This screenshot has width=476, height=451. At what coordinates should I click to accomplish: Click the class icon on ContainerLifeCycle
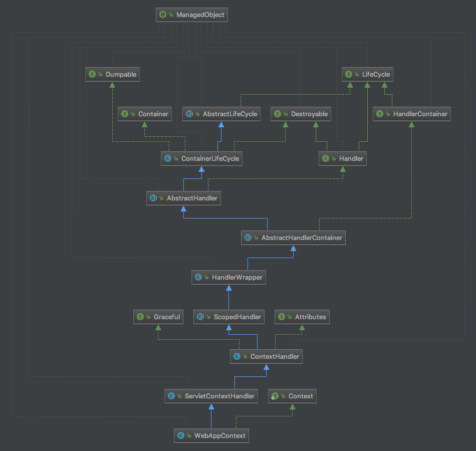(168, 159)
